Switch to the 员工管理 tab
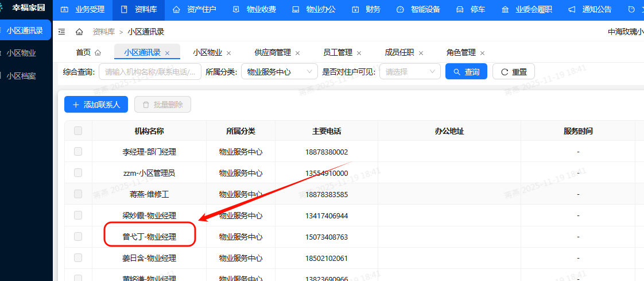This screenshot has width=644, height=281. click(337, 52)
